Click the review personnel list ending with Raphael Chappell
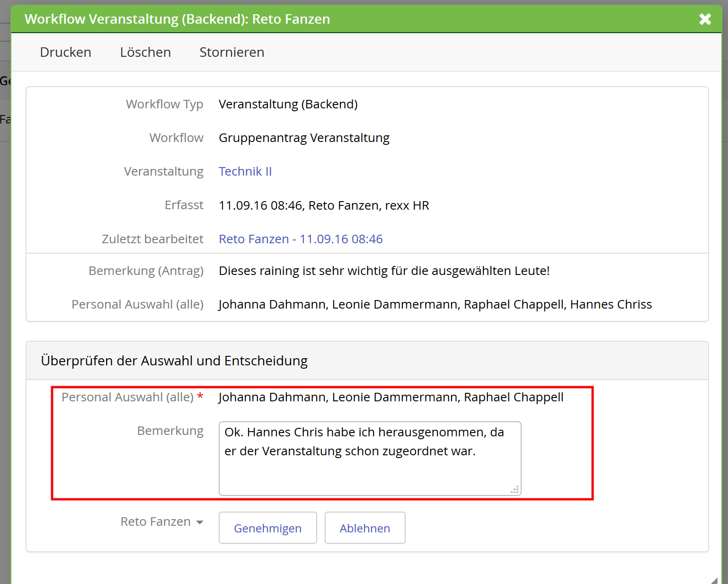This screenshot has height=584, width=728. [x=391, y=397]
